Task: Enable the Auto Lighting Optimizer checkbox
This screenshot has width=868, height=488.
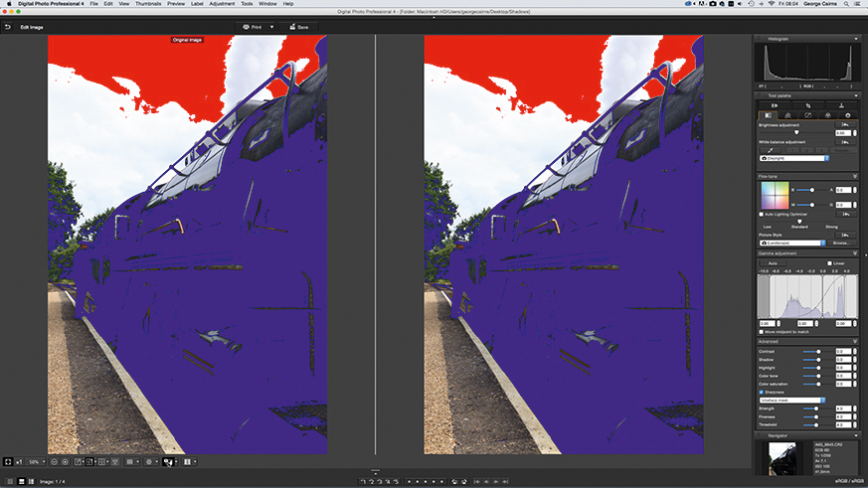Action: pyautogui.click(x=762, y=214)
